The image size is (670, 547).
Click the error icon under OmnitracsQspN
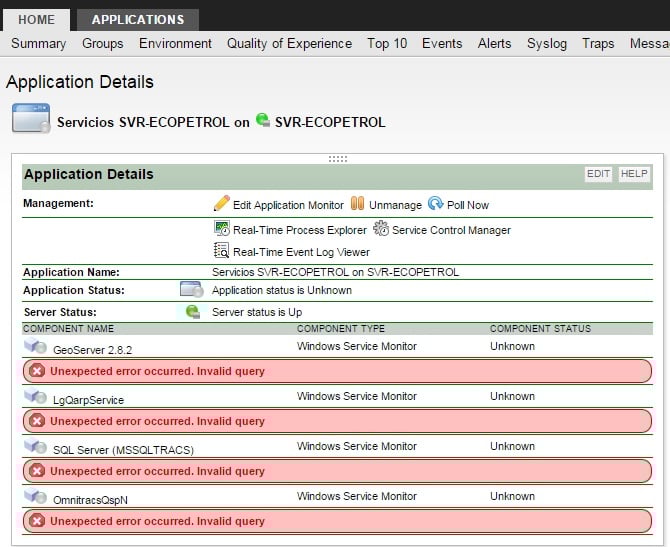tap(37, 521)
